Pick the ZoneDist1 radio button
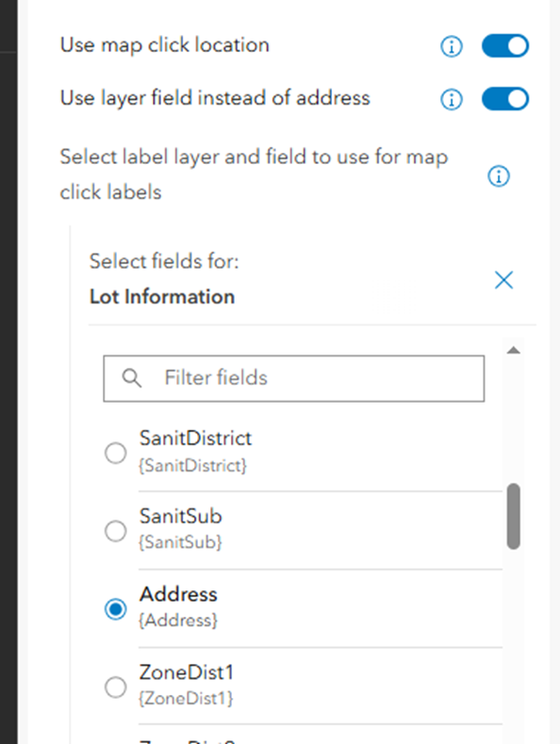 click(115, 687)
